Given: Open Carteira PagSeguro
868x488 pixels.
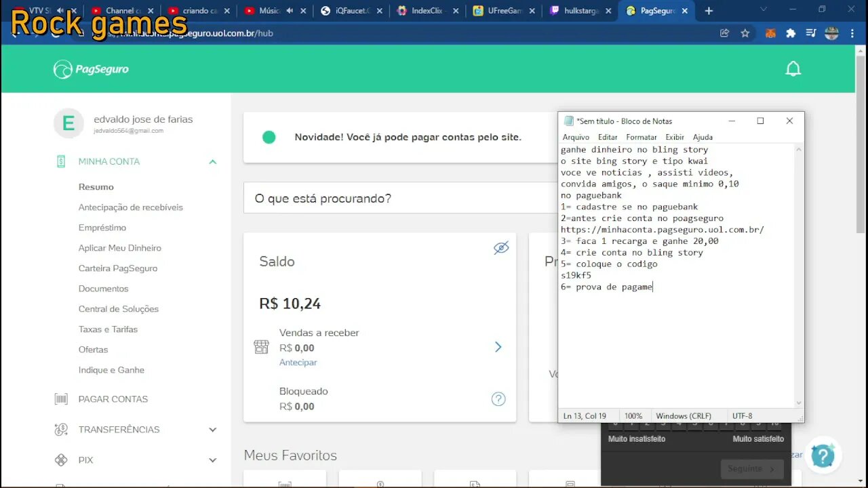Looking at the screenshot, I should [118, 268].
